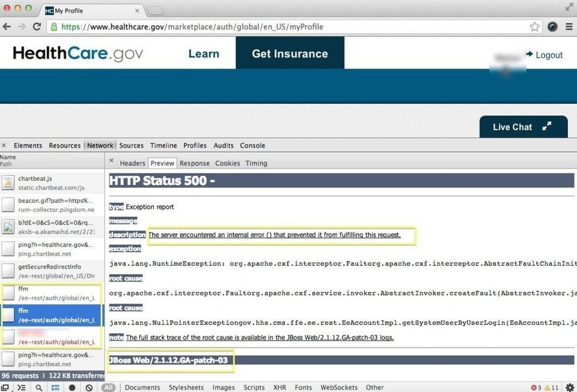
Task: Switch to the Elements panel
Action: [28, 145]
